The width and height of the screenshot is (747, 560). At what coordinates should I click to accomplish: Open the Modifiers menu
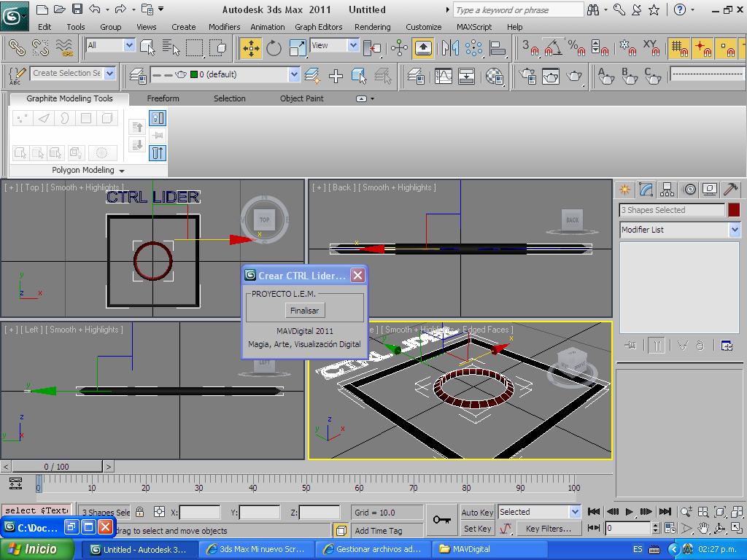click(224, 27)
